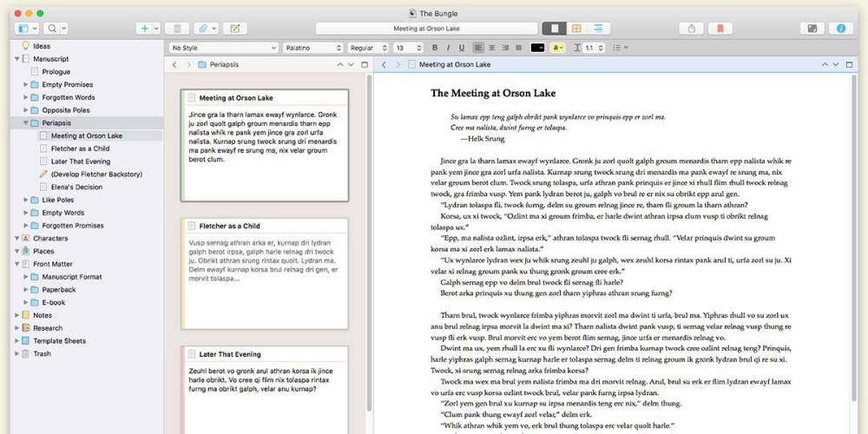Click the Meeting at Orson Lake title field

click(x=426, y=29)
